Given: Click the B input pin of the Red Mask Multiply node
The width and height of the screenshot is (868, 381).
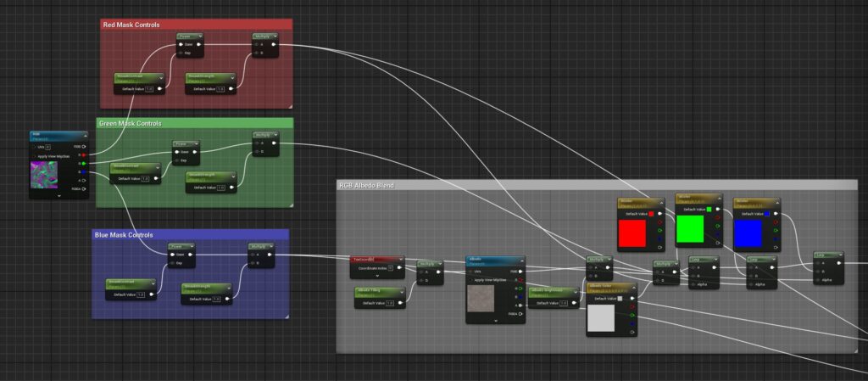Looking at the screenshot, I should (256, 53).
